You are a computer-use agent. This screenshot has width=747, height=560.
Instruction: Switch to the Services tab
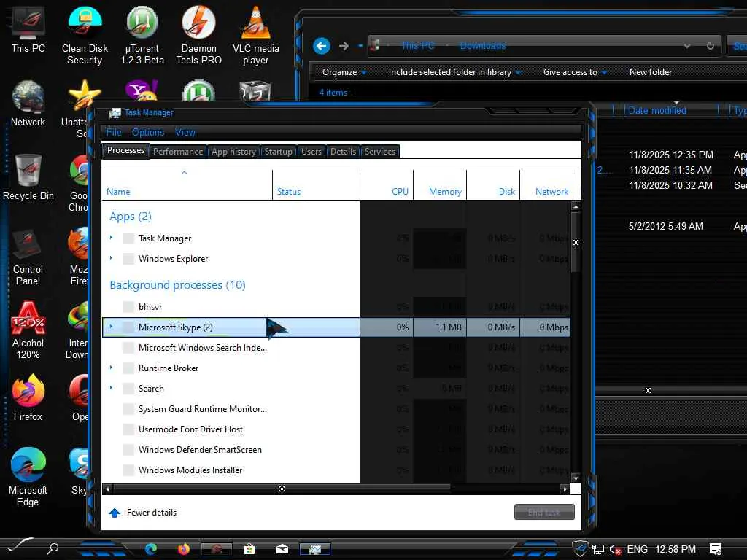[379, 152]
